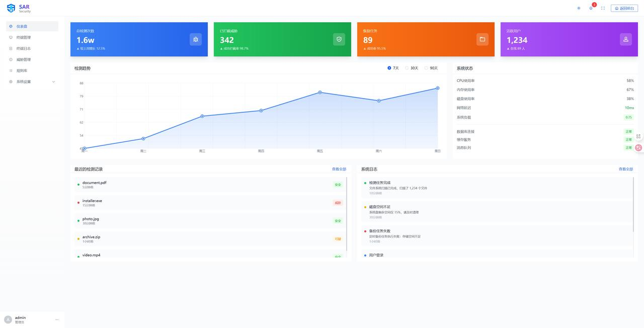Image resolution: width=644 pixels, height=328 pixels.
Task: Click the bug icon on 总检测次数 card
Action: coord(196,39)
